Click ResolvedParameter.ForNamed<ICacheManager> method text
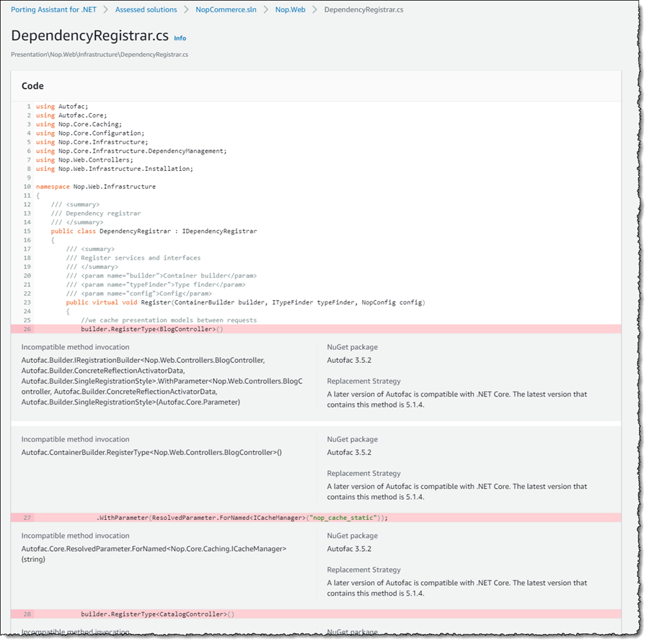Image resolution: width=649 pixels, height=644 pixels. point(154,554)
